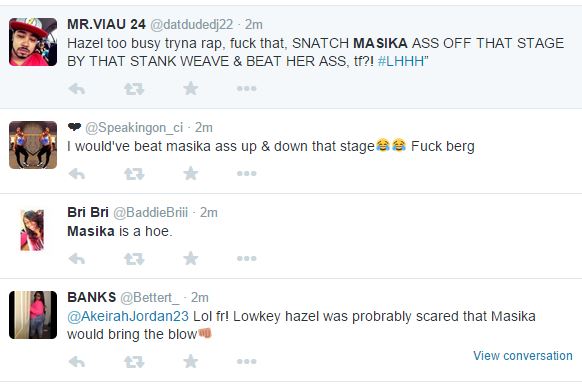Screen dimensions: 582x391
Task: Favorite @Speakingon_ci's tweet with the star
Action: coord(191,173)
